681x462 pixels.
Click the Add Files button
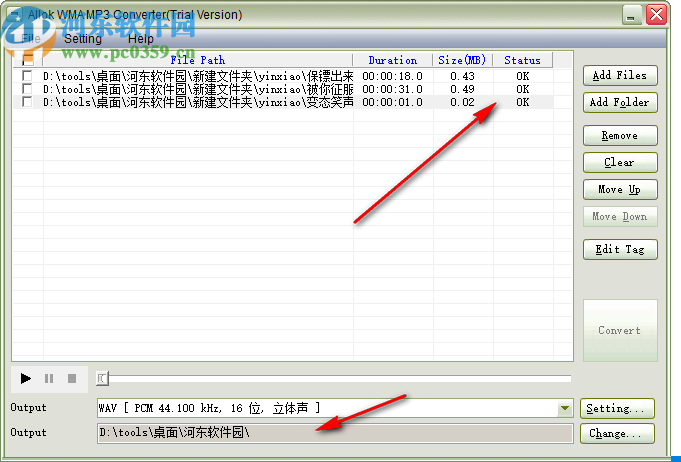[620, 76]
